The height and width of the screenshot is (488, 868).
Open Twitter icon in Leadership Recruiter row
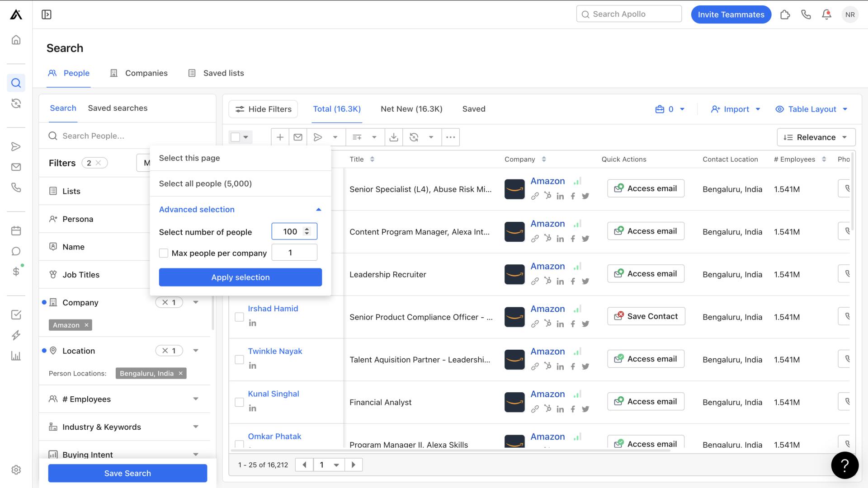(x=585, y=281)
